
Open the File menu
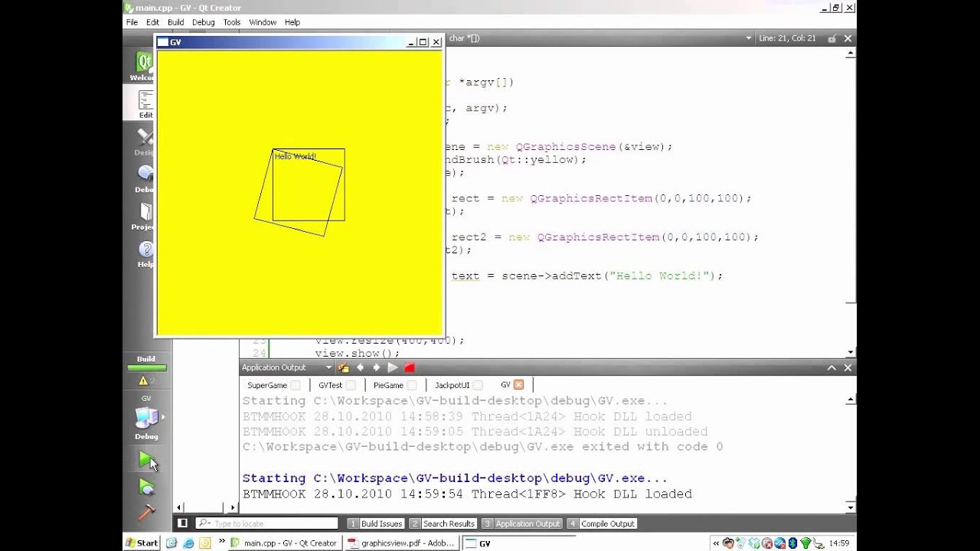click(x=132, y=22)
